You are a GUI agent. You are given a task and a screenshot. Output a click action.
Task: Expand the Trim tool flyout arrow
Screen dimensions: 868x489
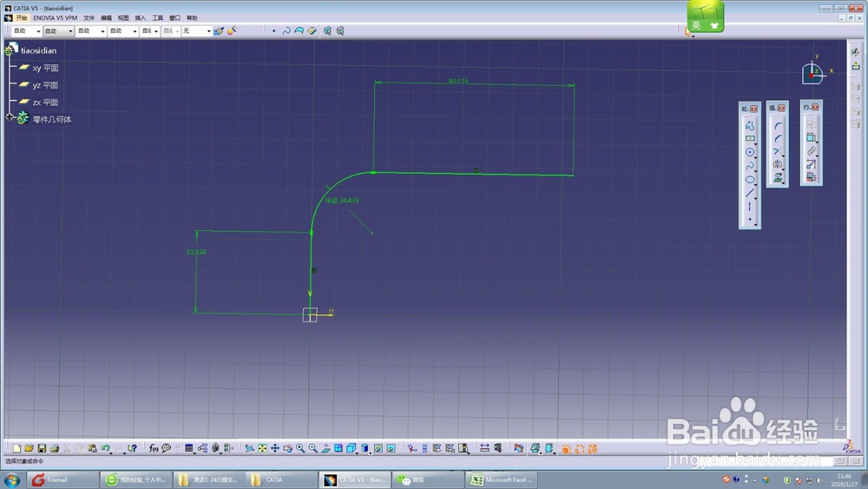(783, 156)
